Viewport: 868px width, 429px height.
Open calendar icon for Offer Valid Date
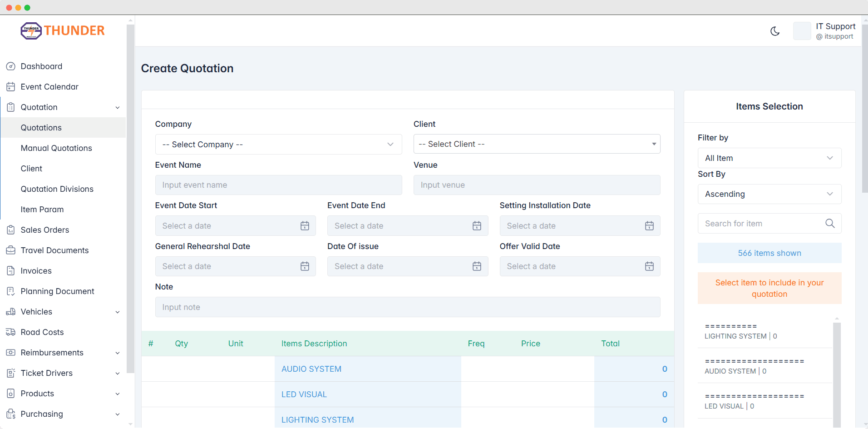point(649,266)
